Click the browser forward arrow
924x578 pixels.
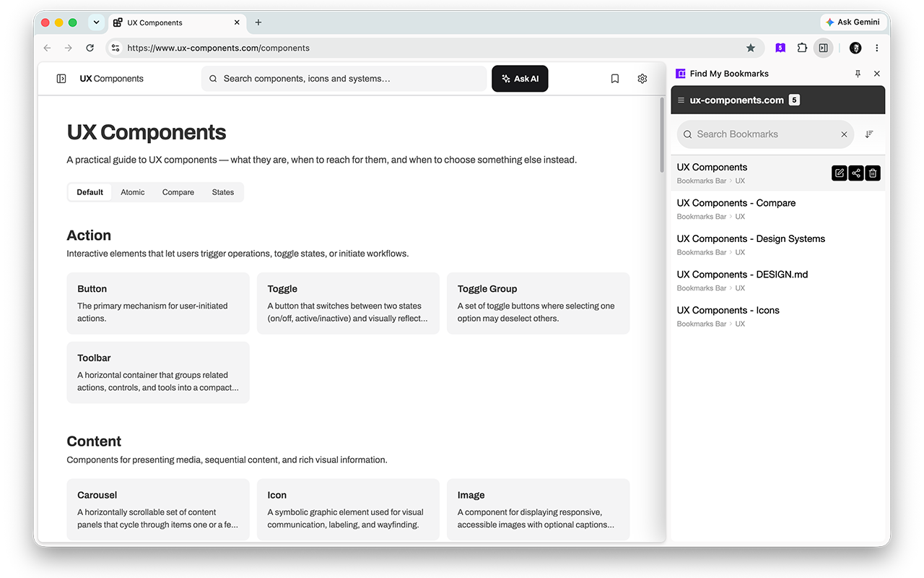tap(69, 48)
